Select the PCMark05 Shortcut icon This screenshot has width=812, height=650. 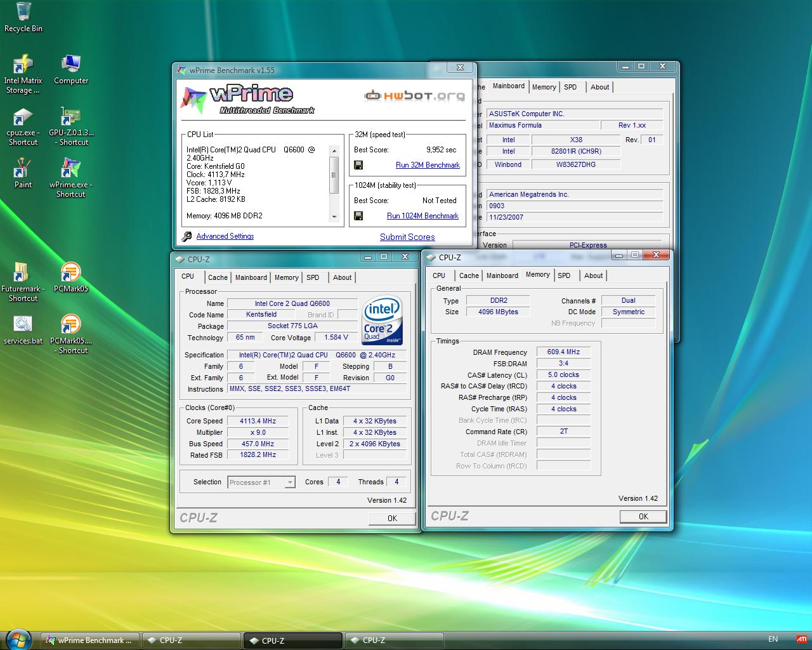71,335
